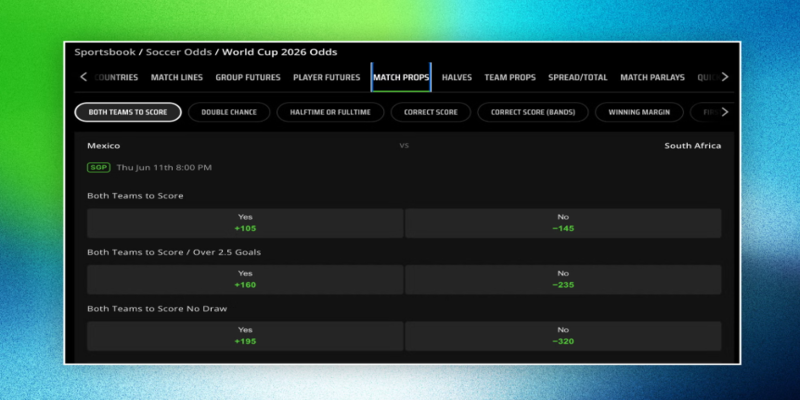Click the South Africa team name

coord(692,146)
